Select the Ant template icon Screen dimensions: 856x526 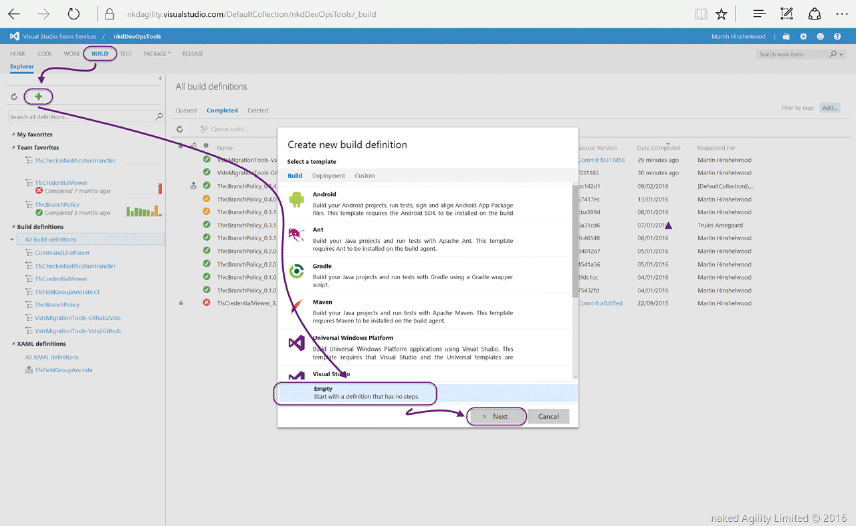click(296, 235)
